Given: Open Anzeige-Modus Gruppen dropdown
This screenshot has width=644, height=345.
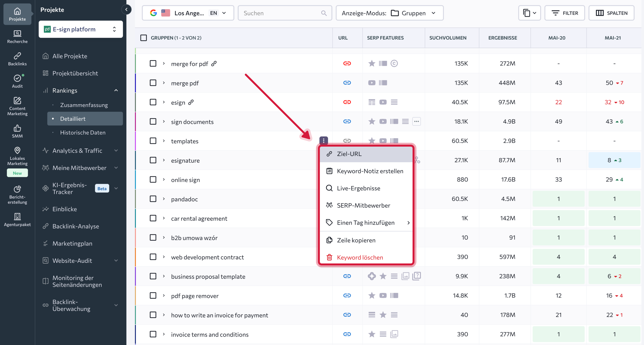Looking at the screenshot, I should [389, 13].
